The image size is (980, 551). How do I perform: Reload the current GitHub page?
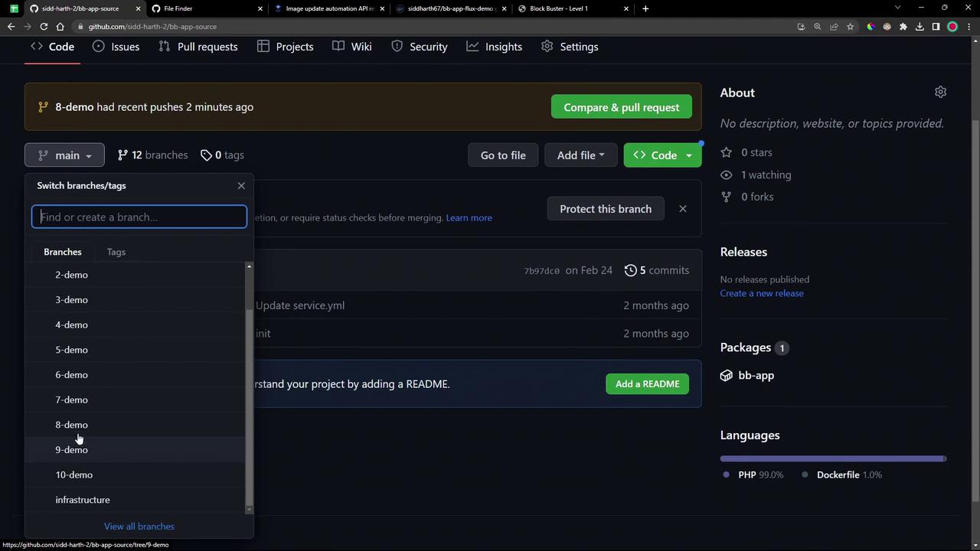(44, 27)
